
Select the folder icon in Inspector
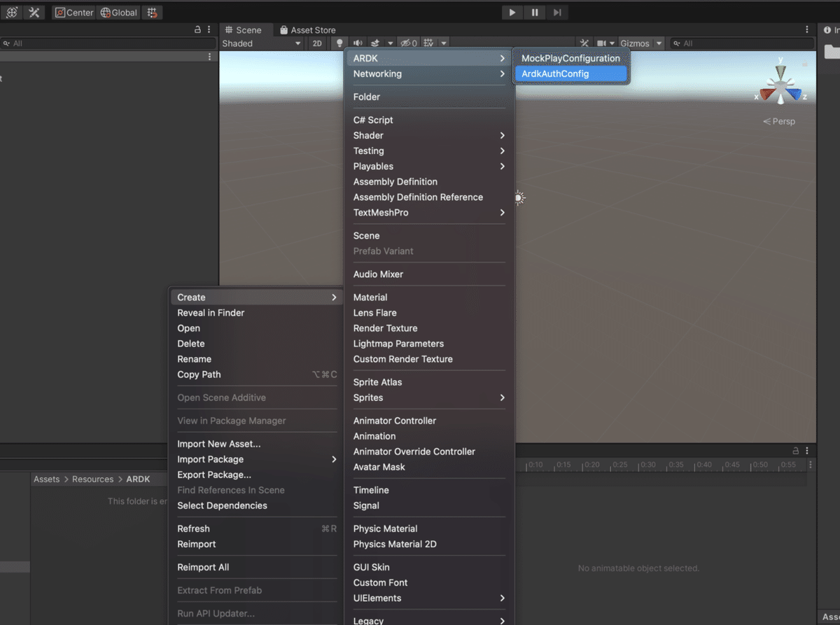click(x=832, y=52)
